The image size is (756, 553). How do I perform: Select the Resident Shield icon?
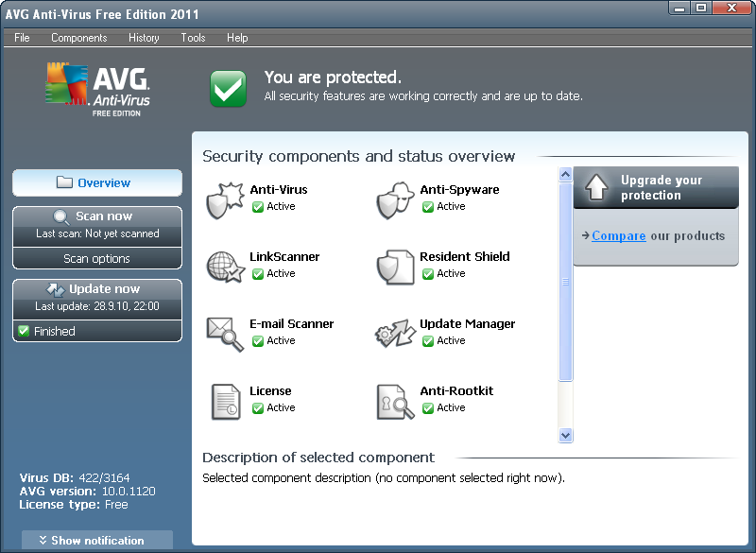click(395, 268)
